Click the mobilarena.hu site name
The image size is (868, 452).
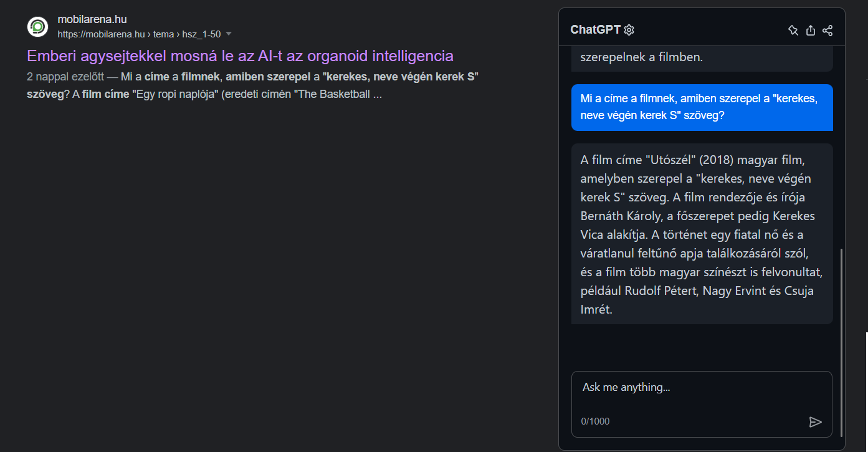(92, 20)
